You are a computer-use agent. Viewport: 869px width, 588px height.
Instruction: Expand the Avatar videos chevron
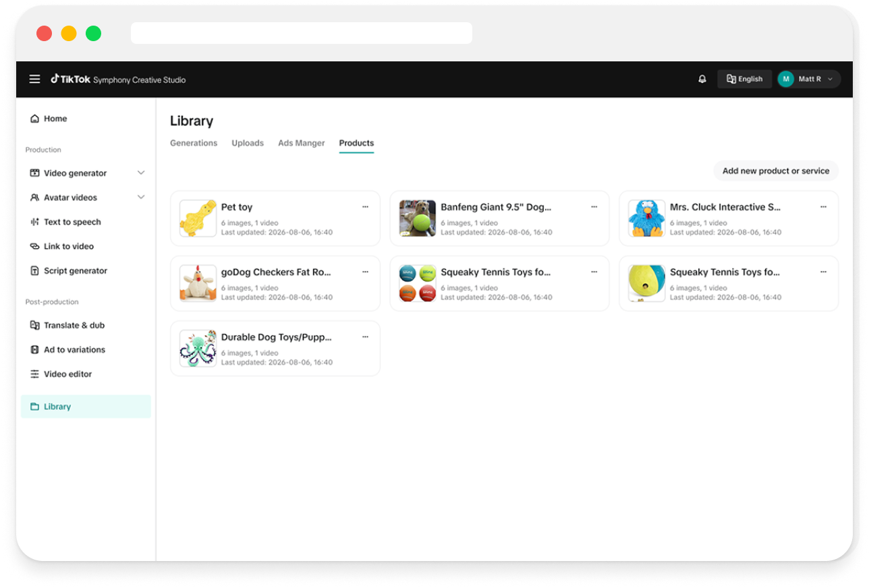coord(141,198)
